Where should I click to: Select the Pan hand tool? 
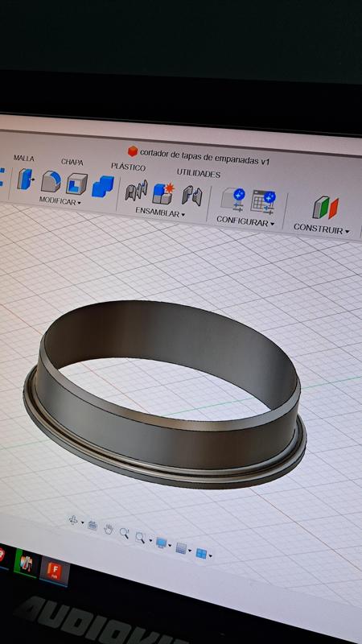(109, 530)
